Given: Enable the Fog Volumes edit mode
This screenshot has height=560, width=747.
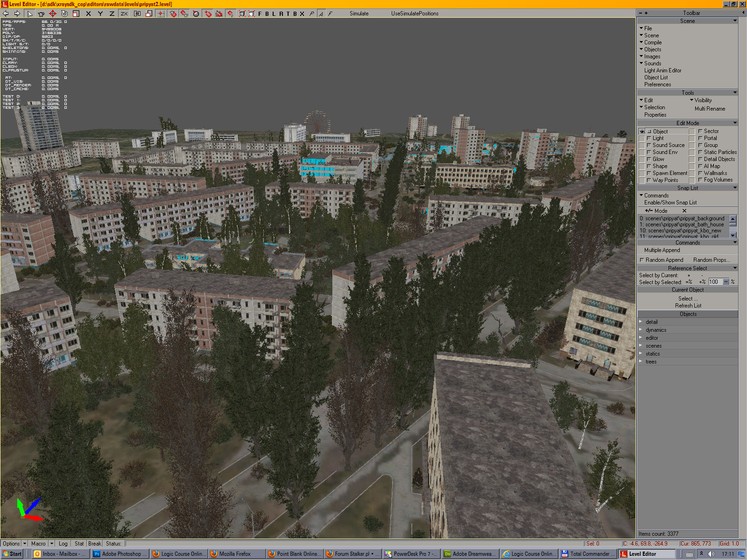Looking at the screenshot, I should (700, 180).
